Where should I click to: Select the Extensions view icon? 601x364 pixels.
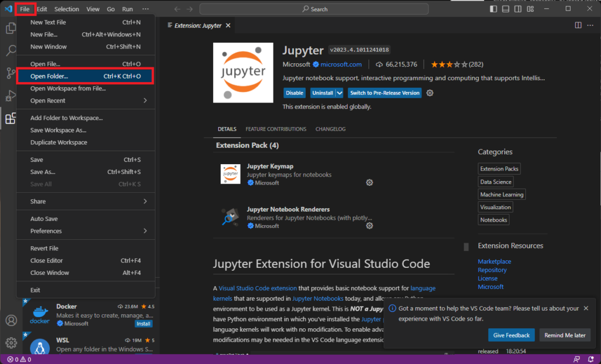coord(11,118)
